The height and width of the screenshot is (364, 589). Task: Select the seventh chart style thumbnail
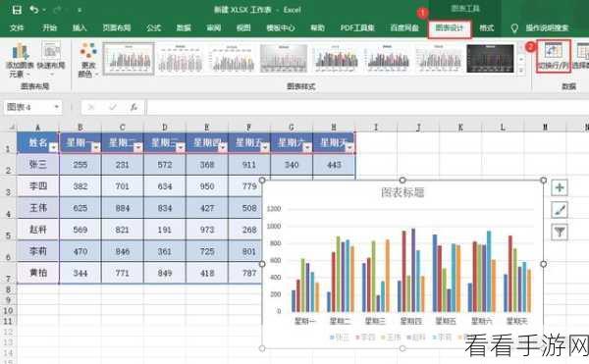tap(439, 59)
